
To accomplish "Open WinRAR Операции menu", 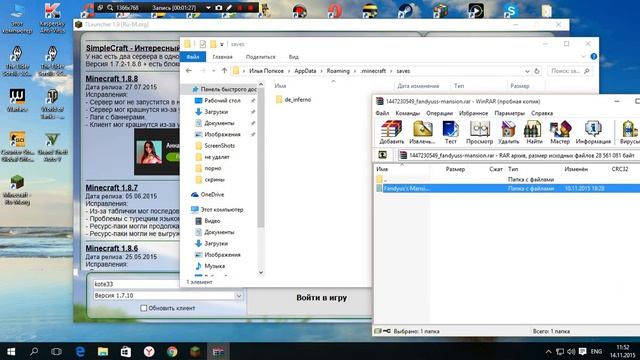I will (439, 113).
